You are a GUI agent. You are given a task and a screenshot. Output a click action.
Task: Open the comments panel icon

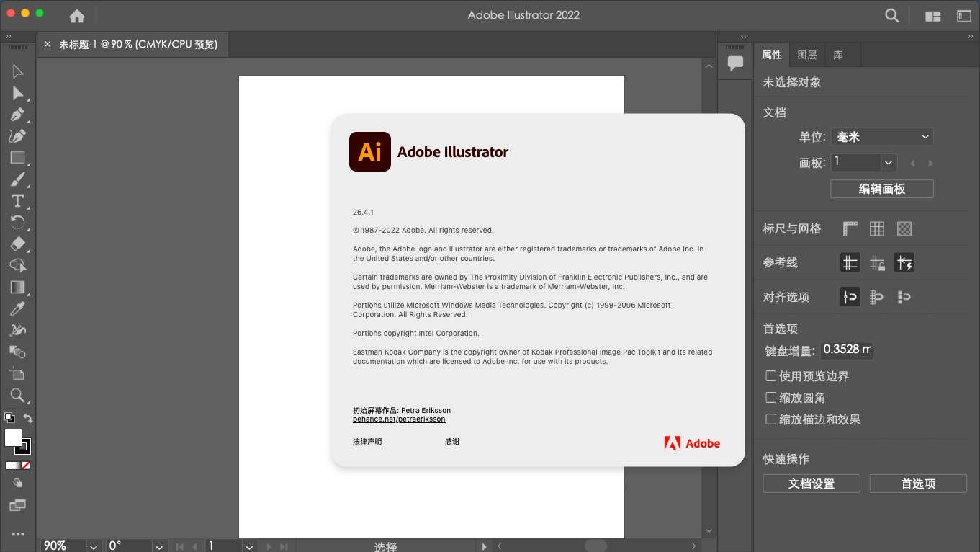tap(735, 63)
